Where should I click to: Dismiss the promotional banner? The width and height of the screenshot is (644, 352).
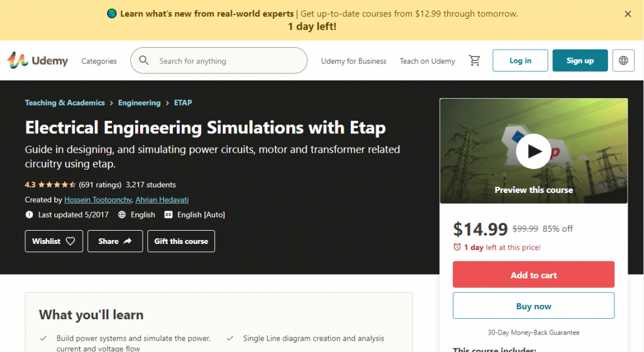(x=628, y=14)
